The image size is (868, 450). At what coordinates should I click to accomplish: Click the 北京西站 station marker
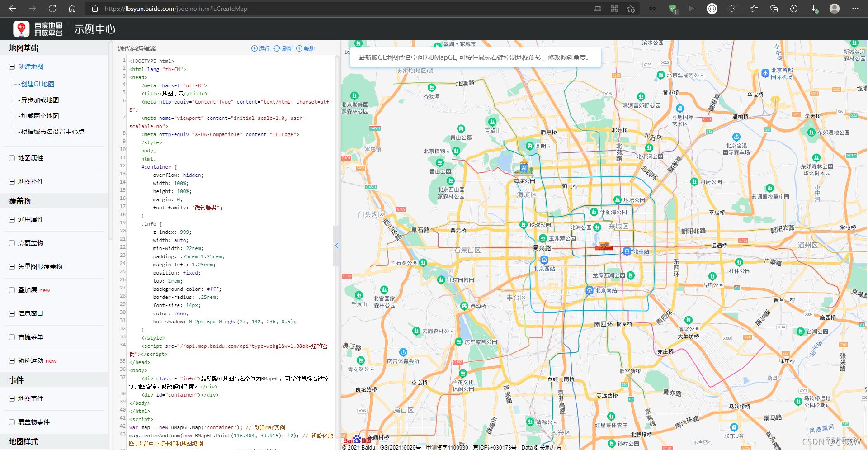(x=544, y=260)
